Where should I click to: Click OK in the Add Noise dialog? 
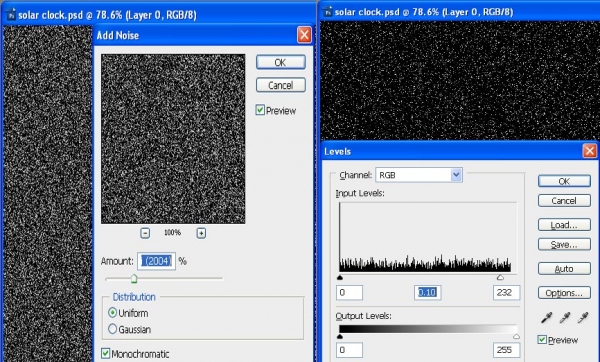(x=280, y=62)
